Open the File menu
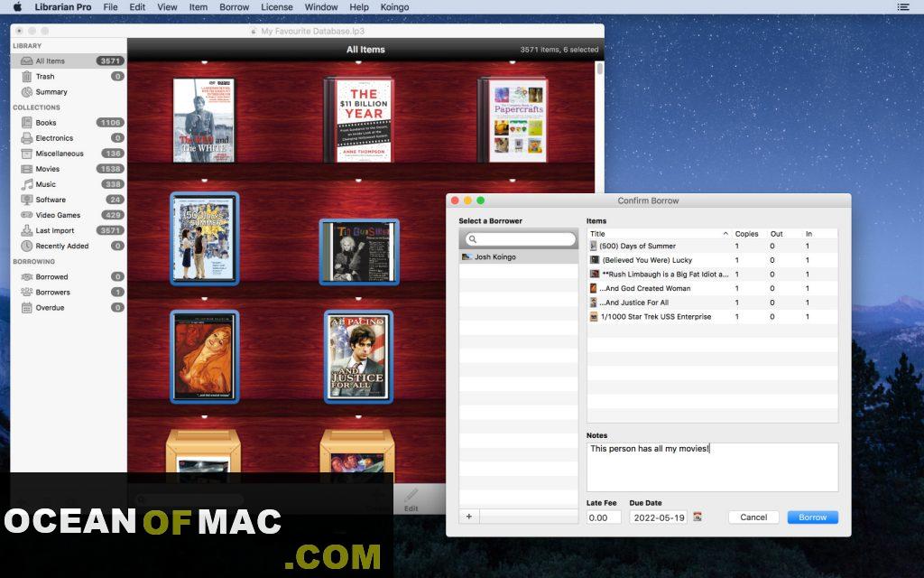924x578 pixels. pyautogui.click(x=110, y=7)
